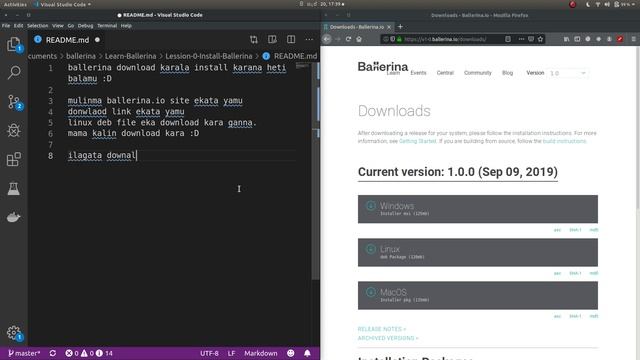
Task: Change the LF end of line sequence
Action: pyautogui.click(x=231, y=353)
